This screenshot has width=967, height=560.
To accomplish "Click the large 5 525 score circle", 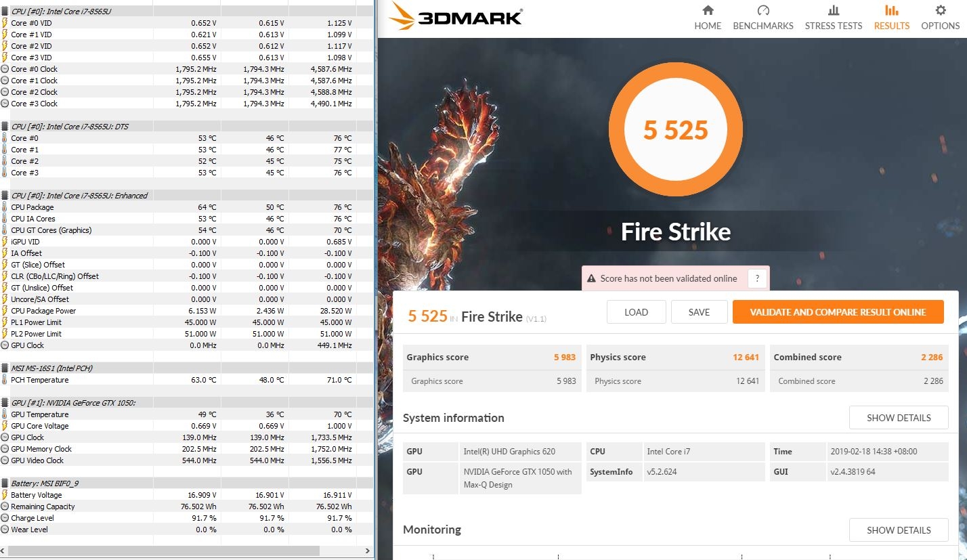I will (676, 129).
